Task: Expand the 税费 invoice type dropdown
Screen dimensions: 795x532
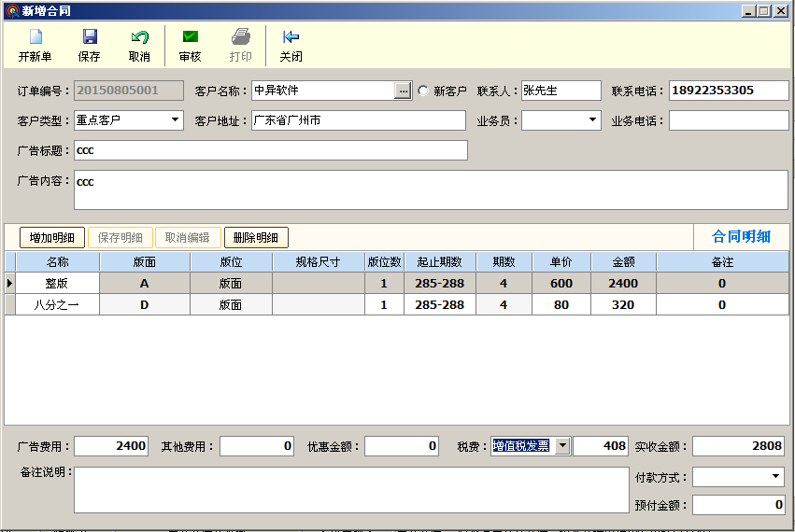Action: pyautogui.click(x=561, y=446)
